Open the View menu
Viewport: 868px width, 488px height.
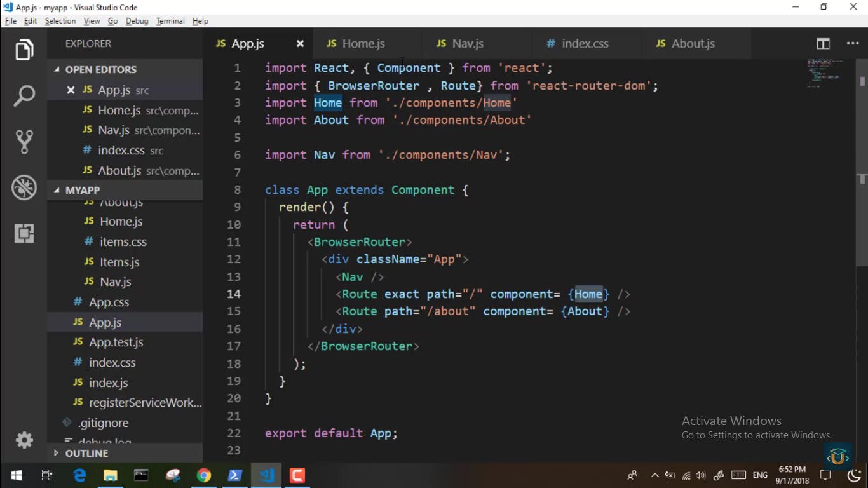(92, 21)
